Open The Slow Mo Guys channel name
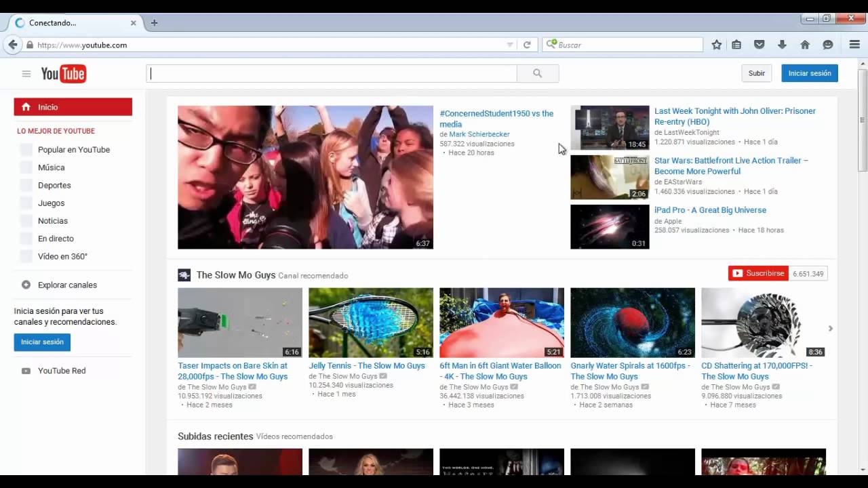The width and height of the screenshot is (868, 488). click(235, 274)
